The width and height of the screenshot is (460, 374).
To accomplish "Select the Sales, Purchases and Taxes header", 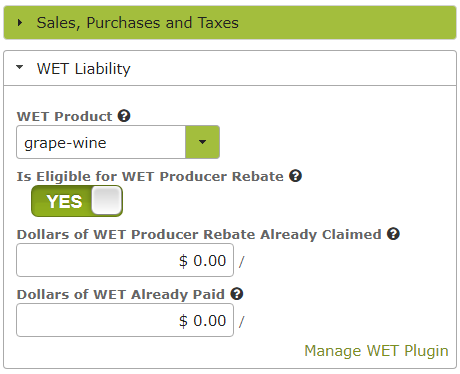I will pyautogui.click(x=230, y=23).
